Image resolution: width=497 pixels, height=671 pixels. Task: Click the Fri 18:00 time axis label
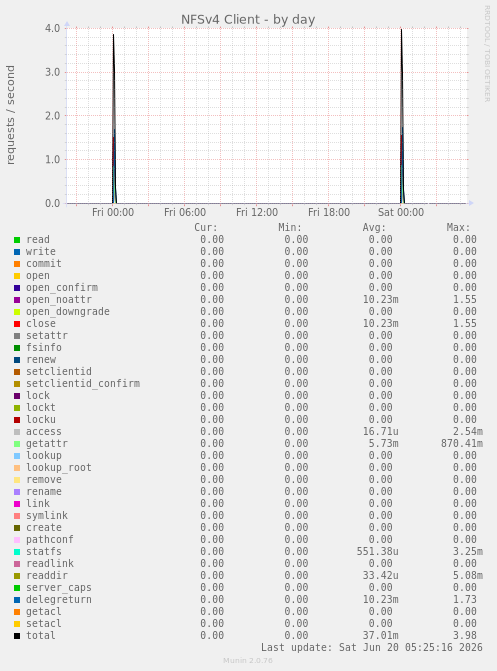pos(329,212)
